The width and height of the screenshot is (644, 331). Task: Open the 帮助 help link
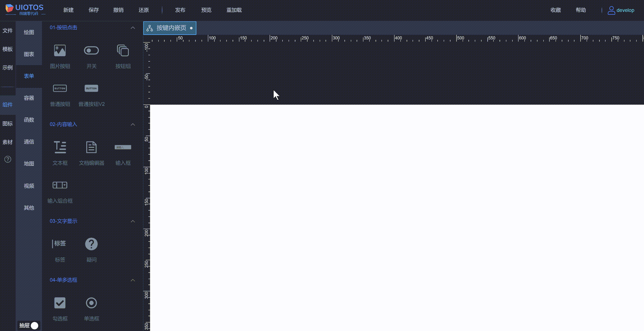point(581,10)
